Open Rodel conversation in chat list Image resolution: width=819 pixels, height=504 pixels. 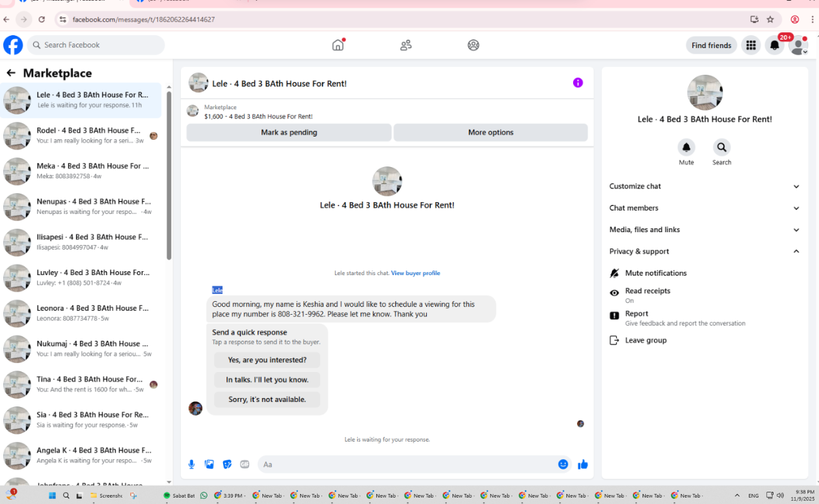(81, 135)
